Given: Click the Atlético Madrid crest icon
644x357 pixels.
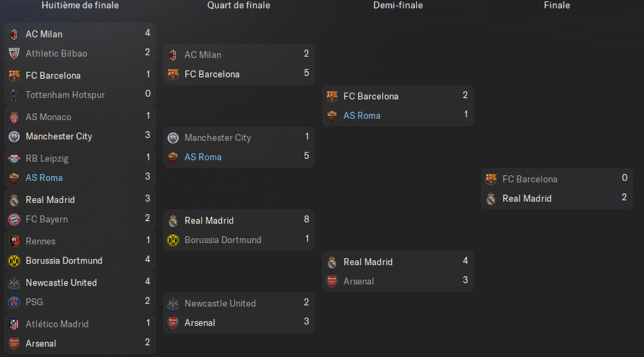Looking at the screenshot, I should pos(14,324).
